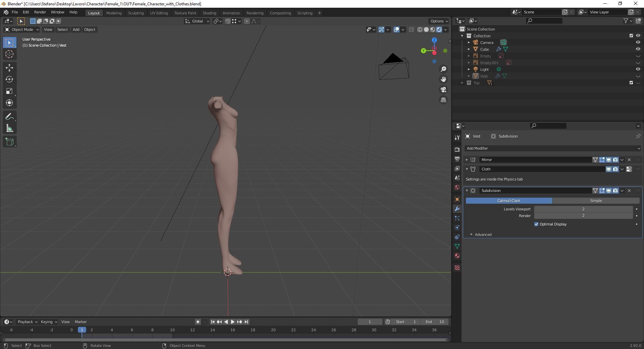Screen dimensions: 644x349
Task: Remove the Subdivision modifier
Action: [x=629, y=191]
